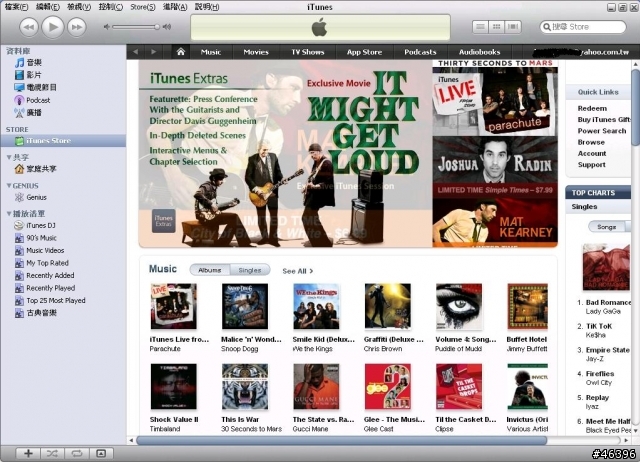Toggle repeat button at bottom

77,453
